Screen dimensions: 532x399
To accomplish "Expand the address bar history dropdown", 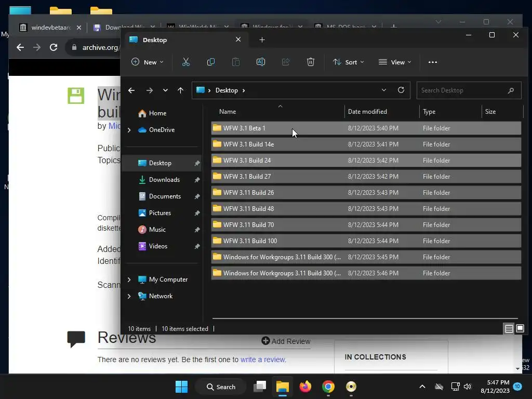I will tap(384, 90).
